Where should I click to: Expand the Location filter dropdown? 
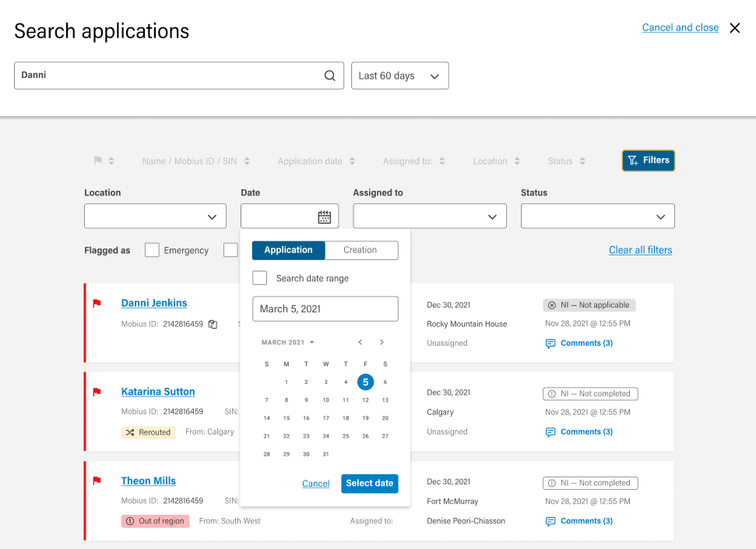pos(155,216)
